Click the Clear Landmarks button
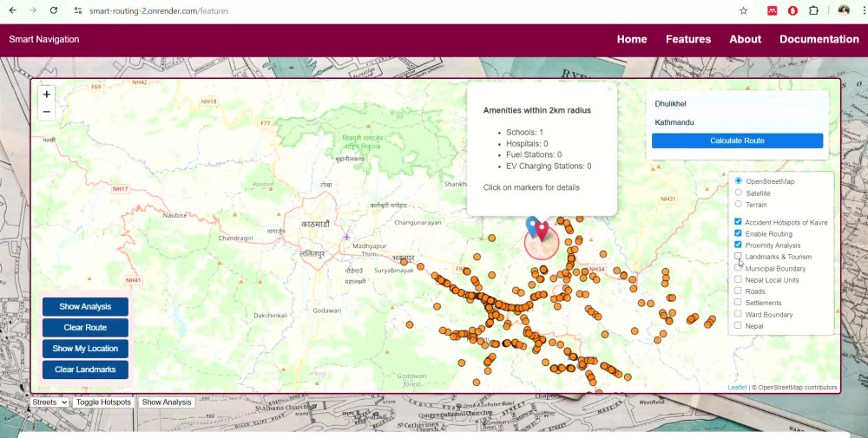 (85, 369)
